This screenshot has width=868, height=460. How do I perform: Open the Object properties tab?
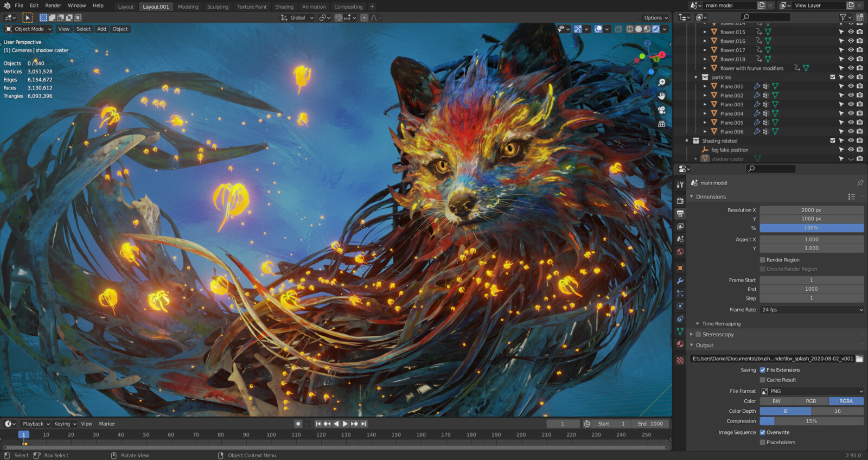(680, 268)
